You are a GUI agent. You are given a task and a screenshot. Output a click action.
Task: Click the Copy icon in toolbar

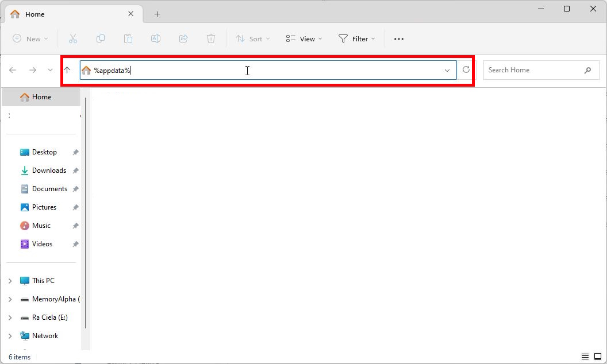click(x=101, y=38)
